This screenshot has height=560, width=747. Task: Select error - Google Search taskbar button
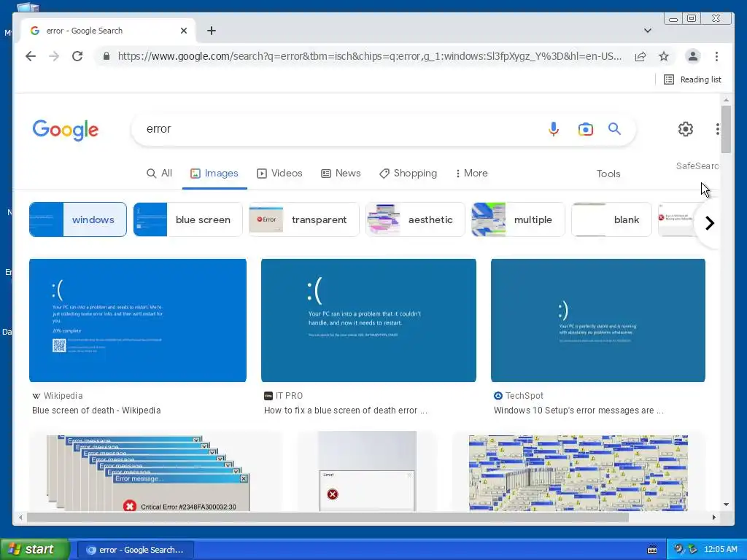point(135,550)
